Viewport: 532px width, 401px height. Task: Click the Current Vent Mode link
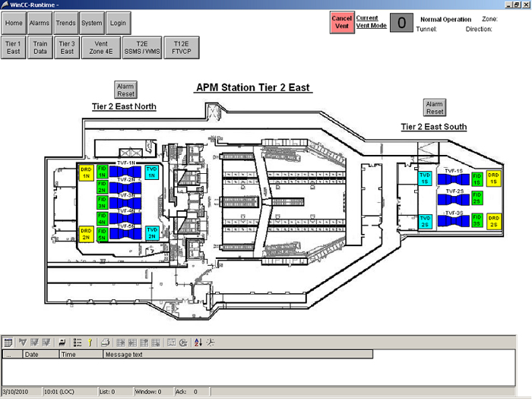pyautogui.click(x=372, y=21)
